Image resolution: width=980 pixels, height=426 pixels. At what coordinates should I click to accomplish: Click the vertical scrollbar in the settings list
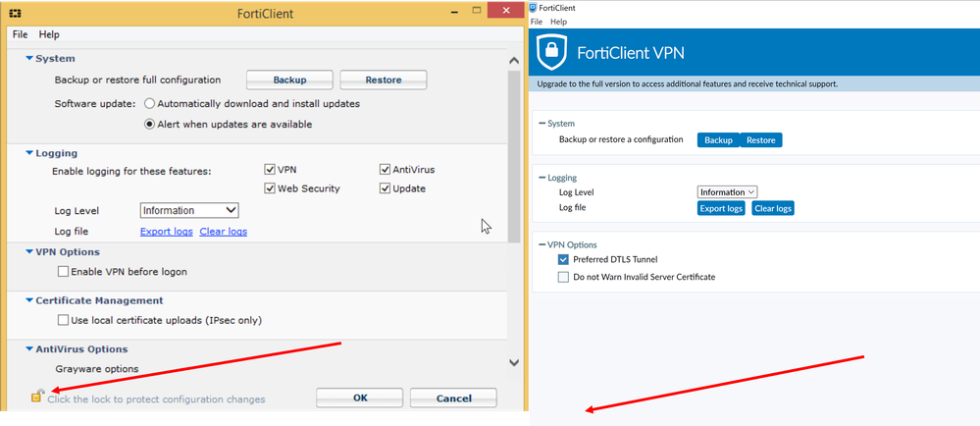(513, 147)
